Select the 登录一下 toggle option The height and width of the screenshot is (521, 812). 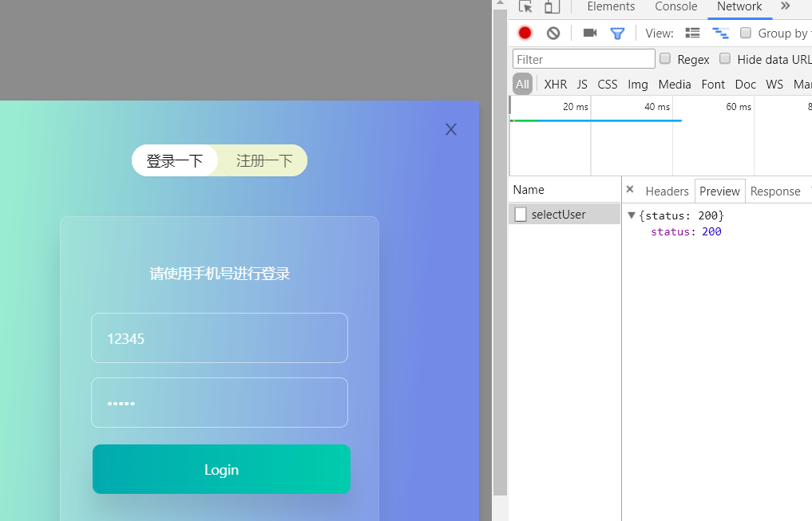pyautogui.click(x=175, y=160)
